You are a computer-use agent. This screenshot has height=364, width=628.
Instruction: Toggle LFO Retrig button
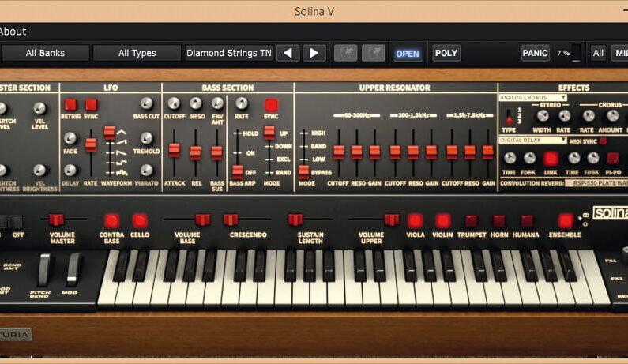point(71,105)
